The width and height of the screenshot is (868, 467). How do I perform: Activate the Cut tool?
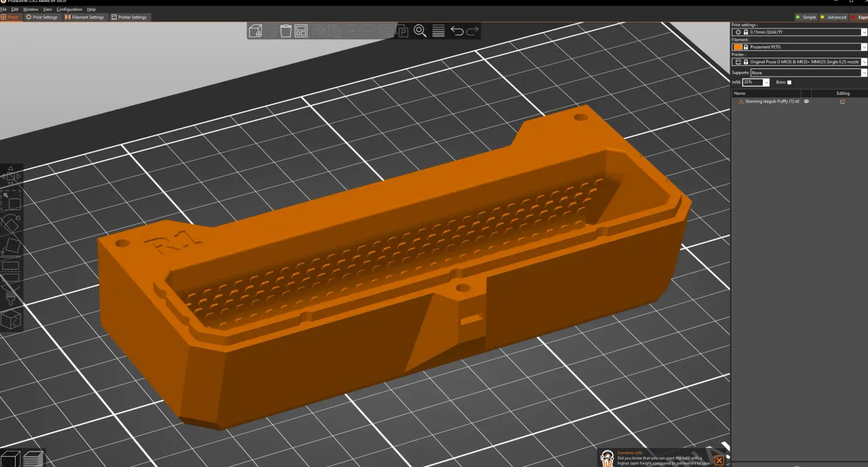tap(10, 271)
